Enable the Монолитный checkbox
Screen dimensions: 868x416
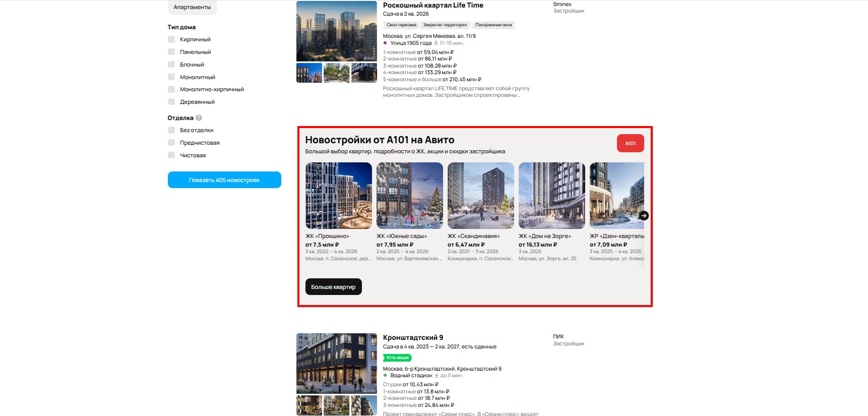coord(171,77)
